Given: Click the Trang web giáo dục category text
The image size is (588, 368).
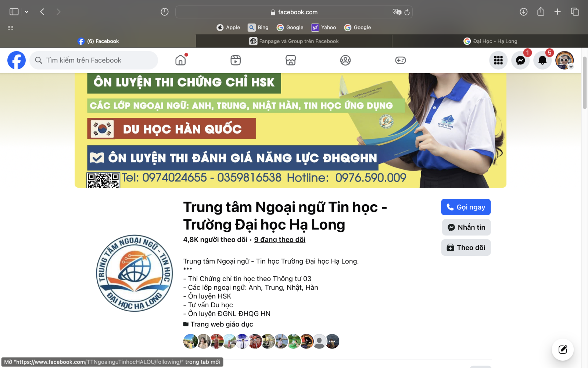Looking at the screenshot, I should pos(222,324).
